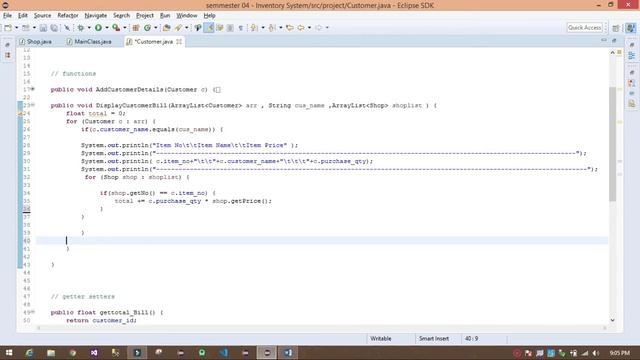The height and width of the screenshot is (360, 640).
Task: Maximize the editor area button
Action: point(614,40)
